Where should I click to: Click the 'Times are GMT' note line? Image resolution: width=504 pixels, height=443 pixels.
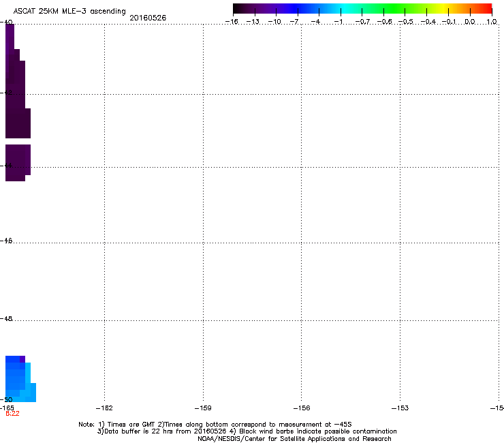click(x=215, y=425)
